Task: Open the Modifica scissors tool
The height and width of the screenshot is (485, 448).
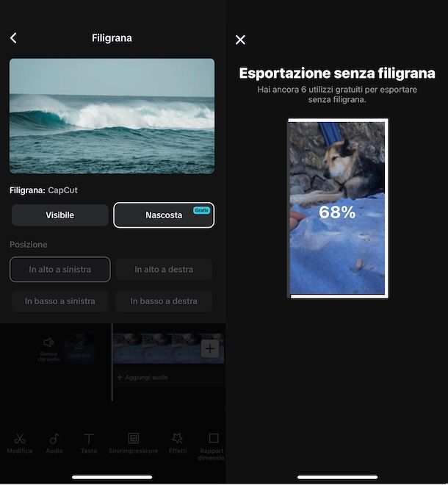Action: 20,443
